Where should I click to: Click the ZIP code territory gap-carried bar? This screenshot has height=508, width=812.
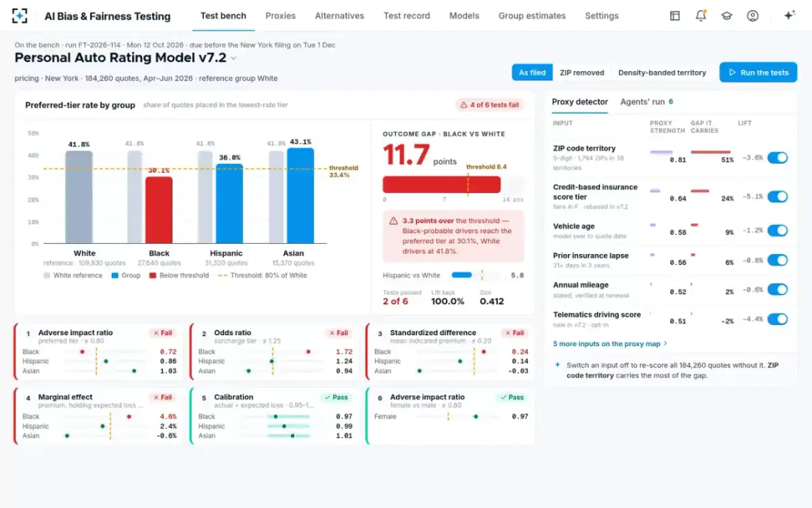pos(710,152)
